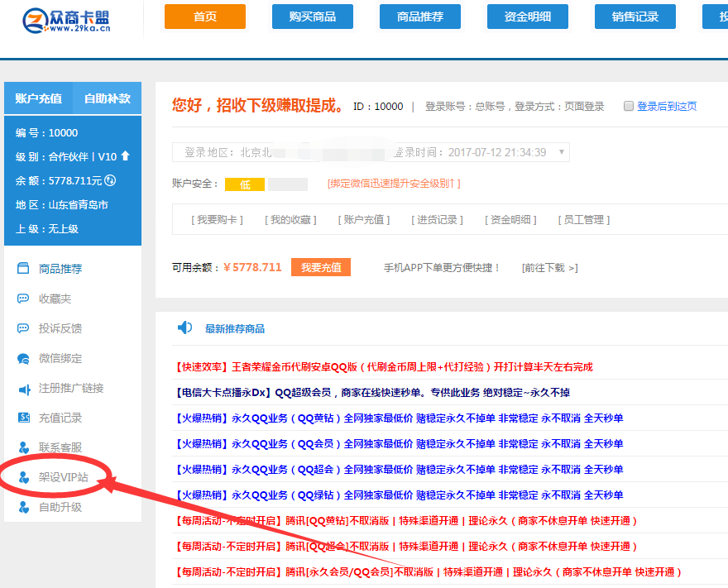Image resolution: width=728 pixels, height=588 pixels.
Task: Open 充值记录 in the sidebar
Action: [x=60, y=418]
